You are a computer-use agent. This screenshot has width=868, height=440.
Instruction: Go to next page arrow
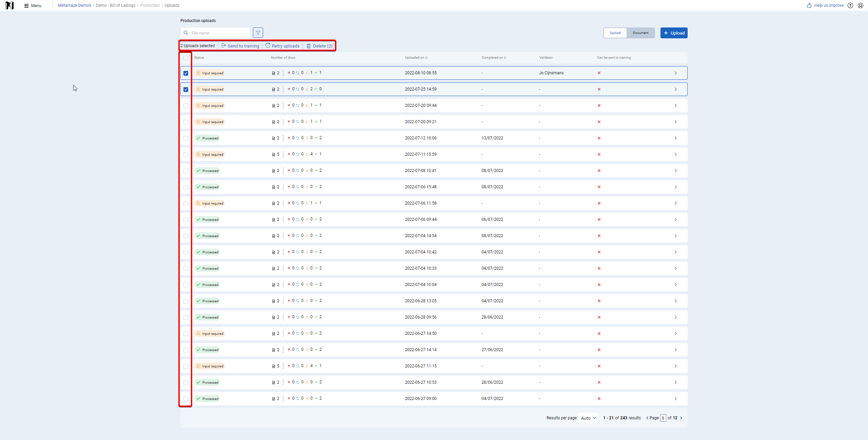(x=681, y=418)
